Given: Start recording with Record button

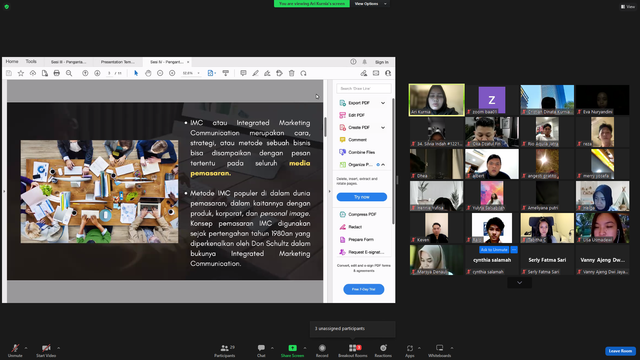Looking at the screenshot, I should coord(322,351).
